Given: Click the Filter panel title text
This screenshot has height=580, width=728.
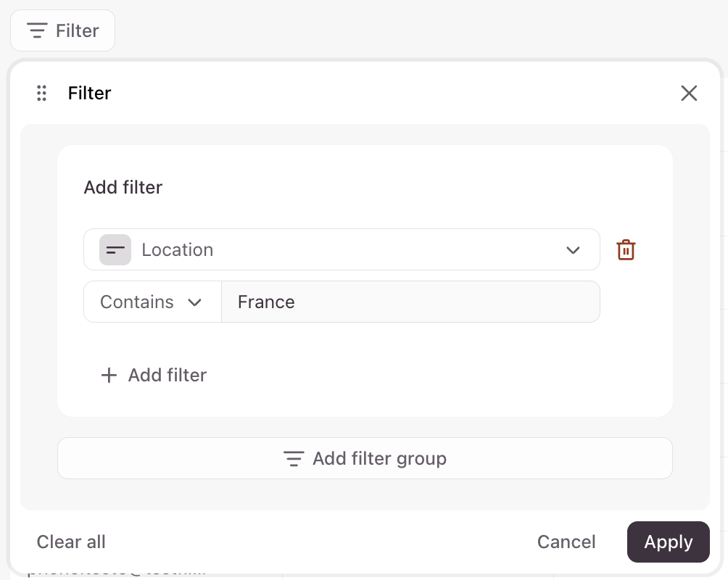Looking at the screenshot, I should (x=89, y=93).
